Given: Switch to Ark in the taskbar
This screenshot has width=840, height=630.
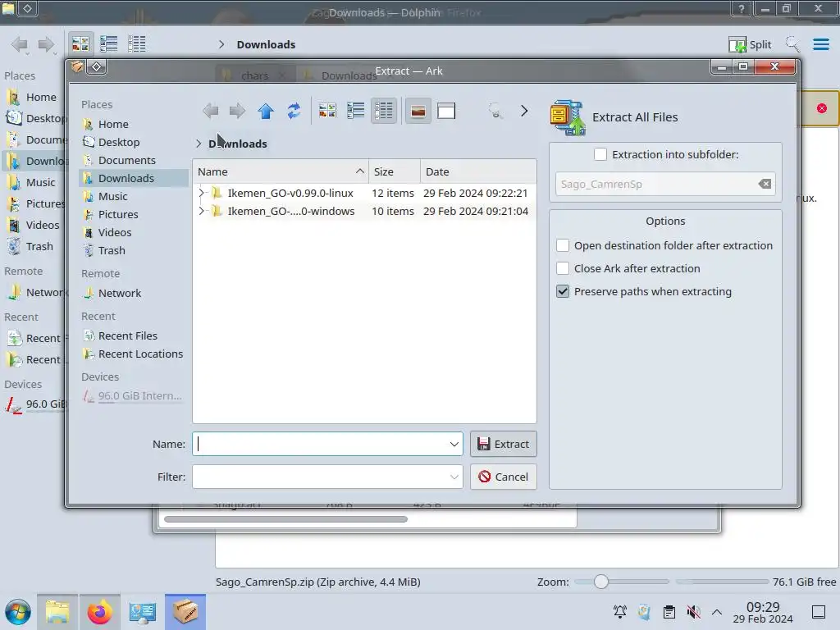Looking at the screenshot, I should pos(185,612).
